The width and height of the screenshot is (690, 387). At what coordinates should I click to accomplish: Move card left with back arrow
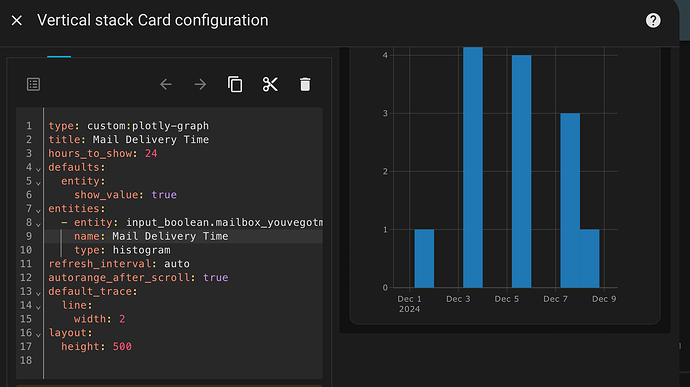tap(166, 84)
